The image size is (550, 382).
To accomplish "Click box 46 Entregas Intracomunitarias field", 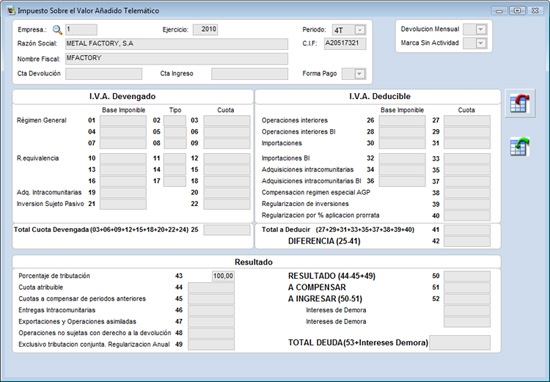I will (211, 310).
